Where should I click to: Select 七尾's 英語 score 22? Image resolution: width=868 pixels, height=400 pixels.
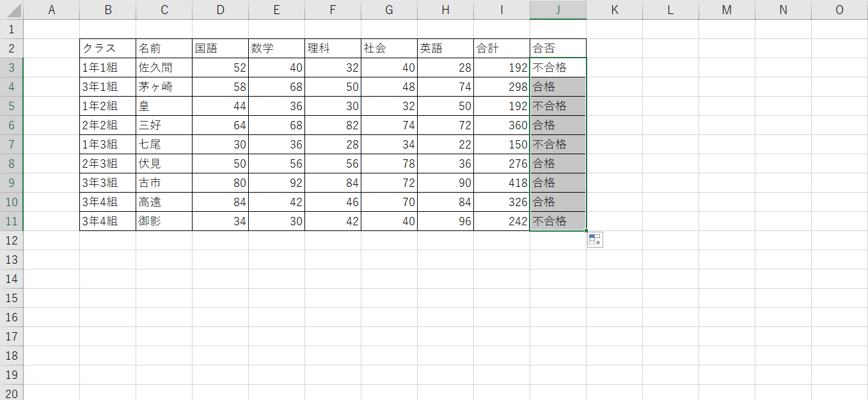pyautogui.click(x=445, y=144)
